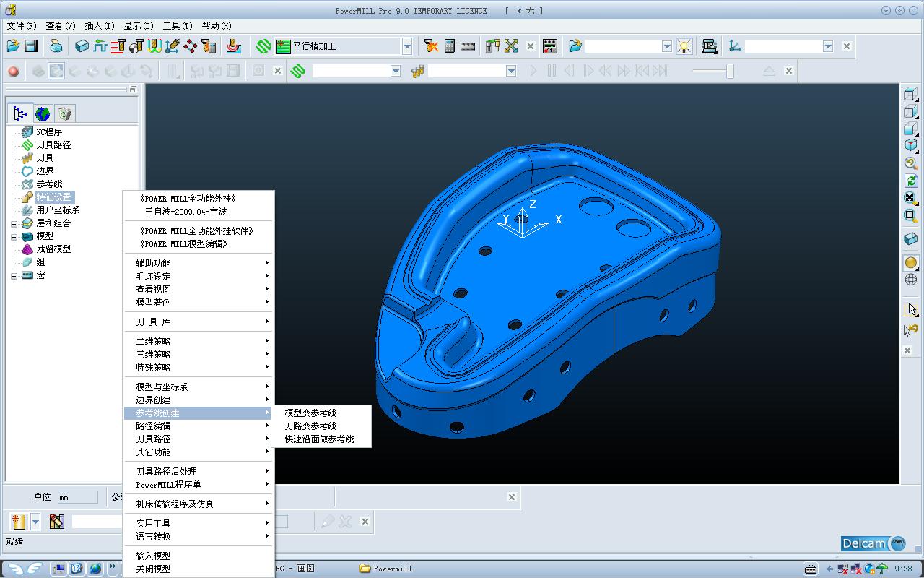Image resolution: width=924 pixels, height=578 pixels.
Task: Select the 残留模型 tree item
Action: click(53, 249)
